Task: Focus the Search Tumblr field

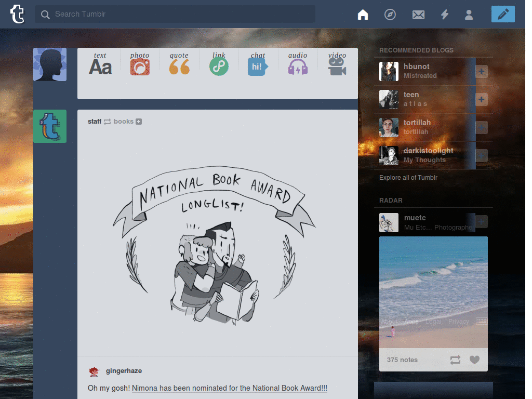Action: point(175,14)
